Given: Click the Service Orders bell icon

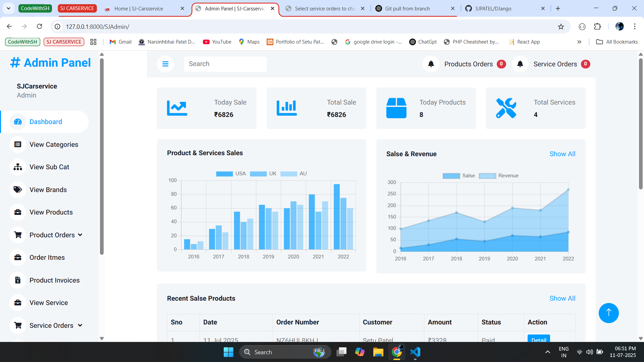Looking at the screenshot, I should [520, 64].
